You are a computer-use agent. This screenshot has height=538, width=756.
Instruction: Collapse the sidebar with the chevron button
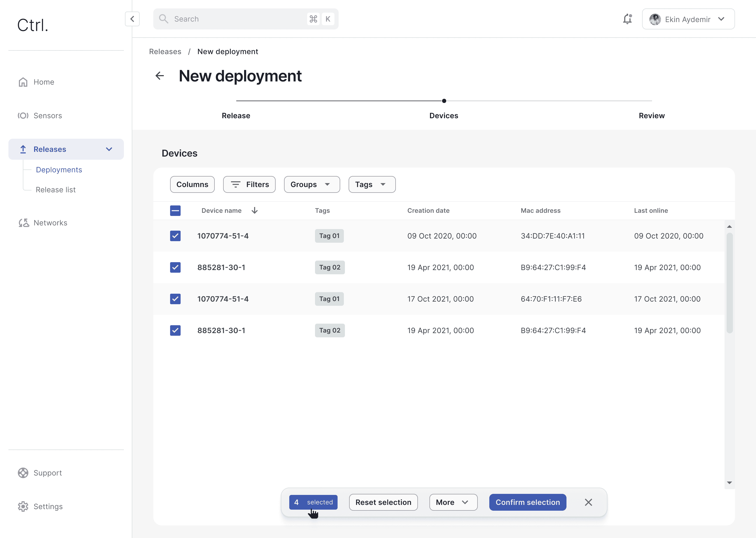click(132, 19)
